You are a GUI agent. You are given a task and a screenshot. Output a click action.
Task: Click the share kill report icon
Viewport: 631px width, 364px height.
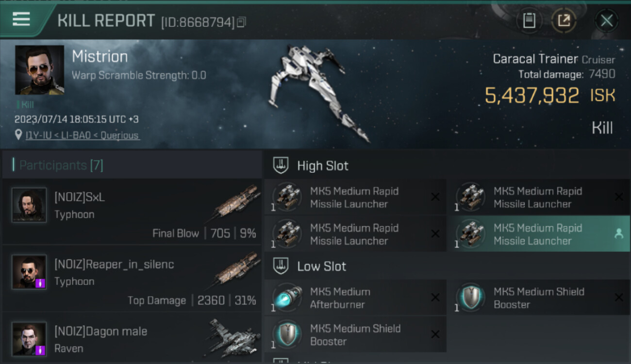[564, 20]
